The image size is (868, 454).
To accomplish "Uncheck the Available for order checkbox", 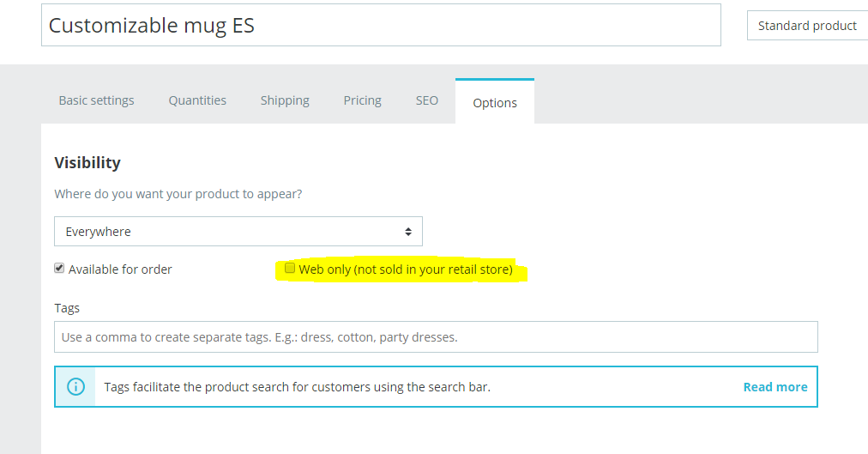I will (x=59, y=269).
